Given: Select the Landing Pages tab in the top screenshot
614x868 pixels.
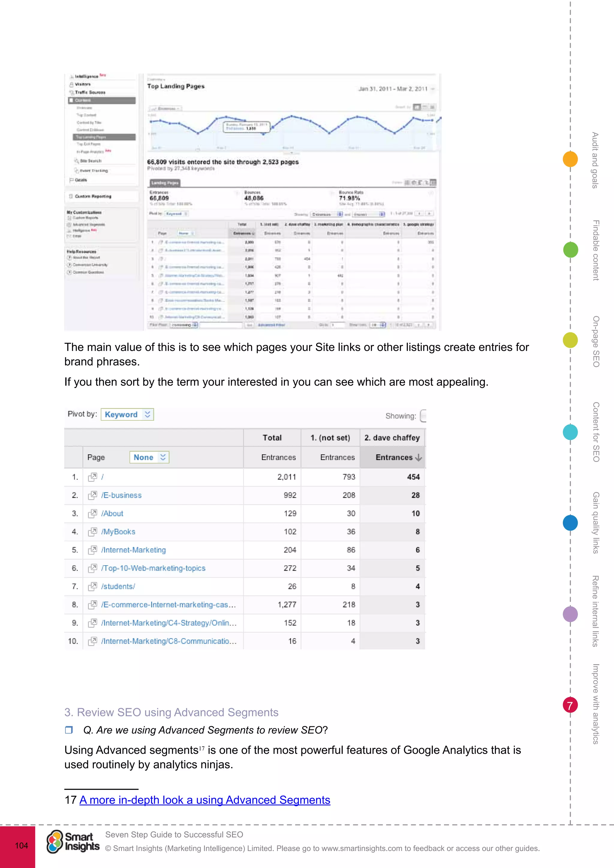Looking at the screenshot, I should 165,183.
